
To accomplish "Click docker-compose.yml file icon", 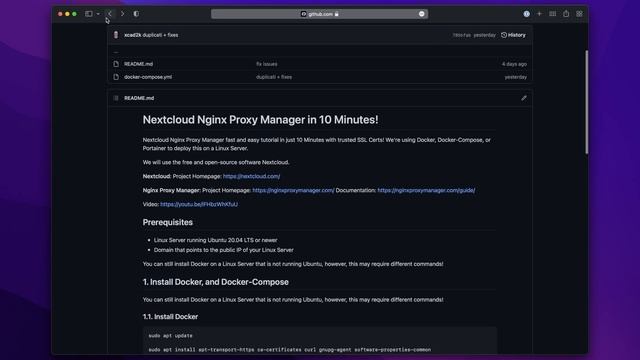I will 116,77.
